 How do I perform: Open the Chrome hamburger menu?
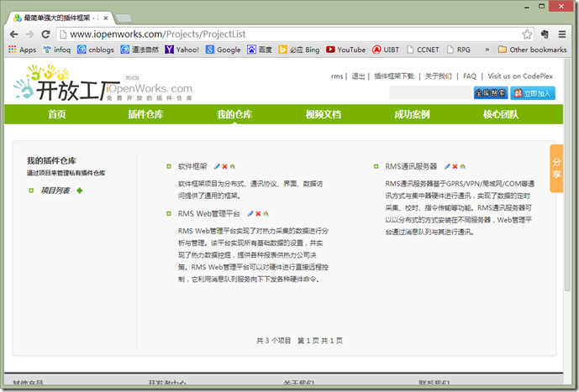(x=562, y=34)
